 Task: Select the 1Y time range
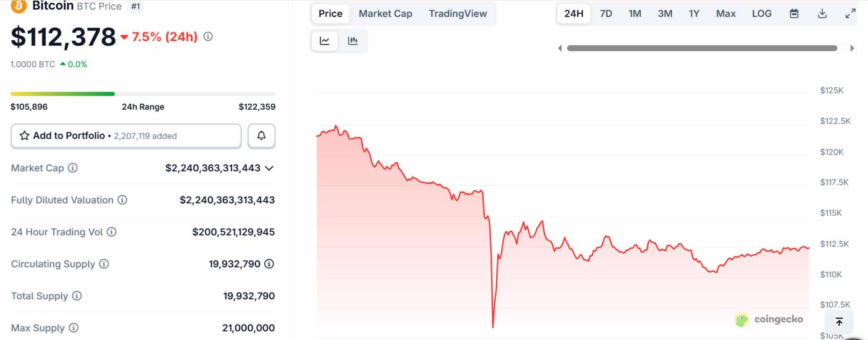pos(694,14)
